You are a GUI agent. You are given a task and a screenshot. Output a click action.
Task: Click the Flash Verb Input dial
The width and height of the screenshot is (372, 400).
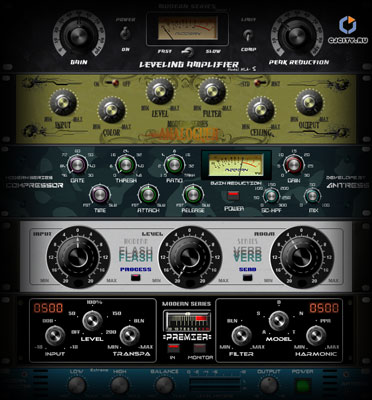[77, 257]
